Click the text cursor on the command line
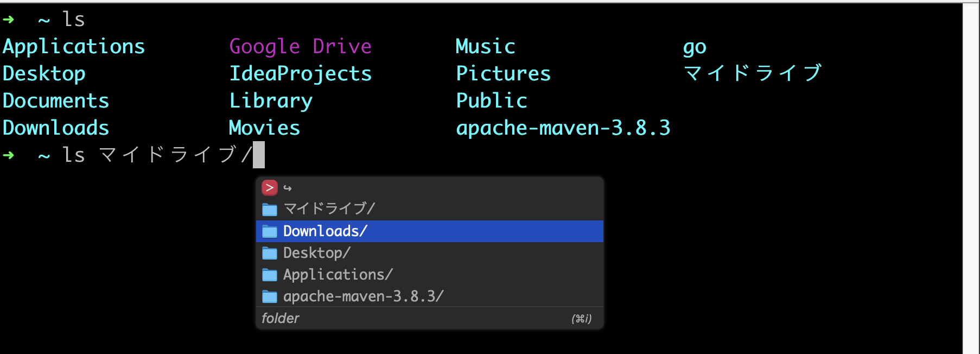The image size is (980, 354). click(260, 155)
